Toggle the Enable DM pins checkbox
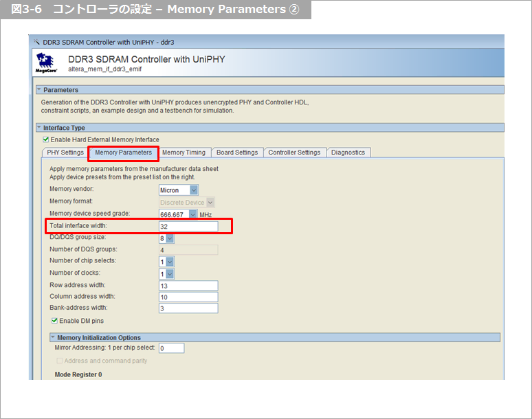Image resolution: width=532 pixels, height=419 pixels. click(55, 321)
